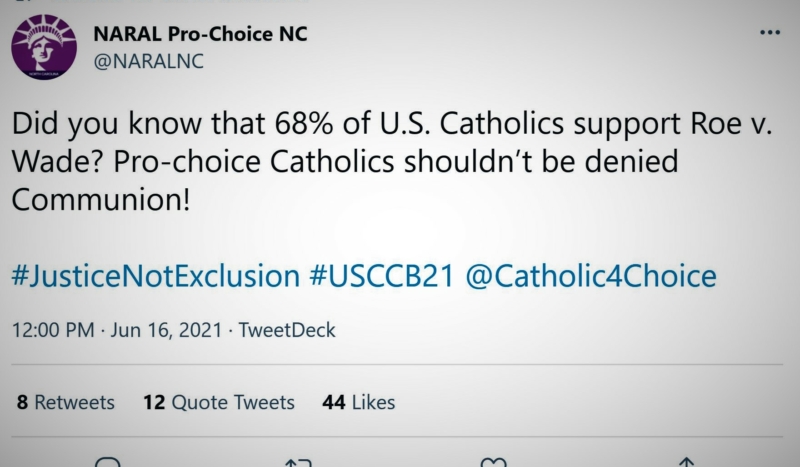
Task: Click the @NARALNC handle
Action: [x=148, y=61]
